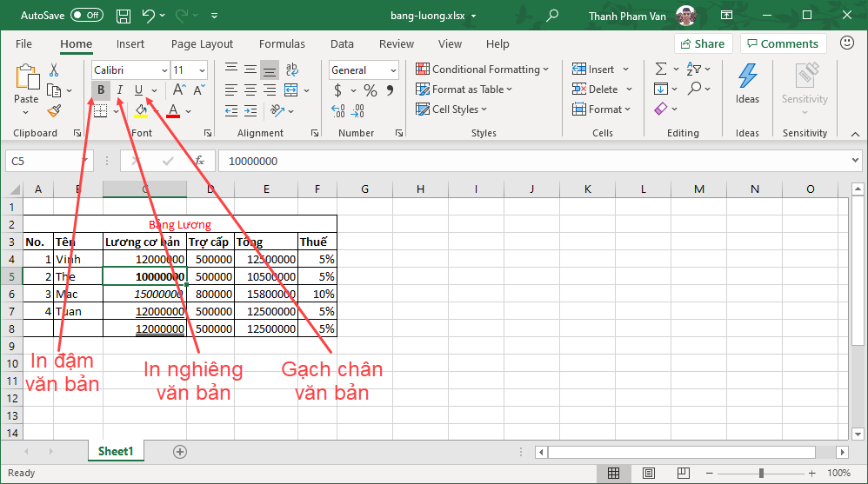Decrease decimal places

pos(358,110)
